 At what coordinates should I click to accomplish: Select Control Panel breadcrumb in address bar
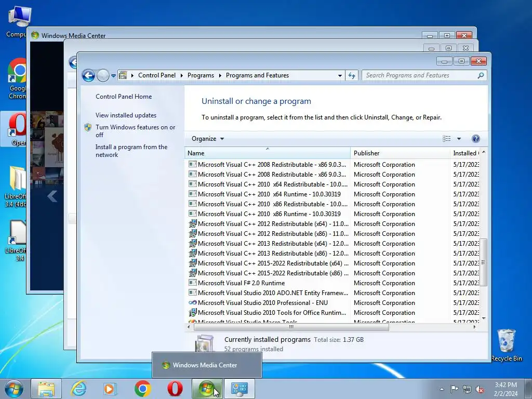point(157,75)
